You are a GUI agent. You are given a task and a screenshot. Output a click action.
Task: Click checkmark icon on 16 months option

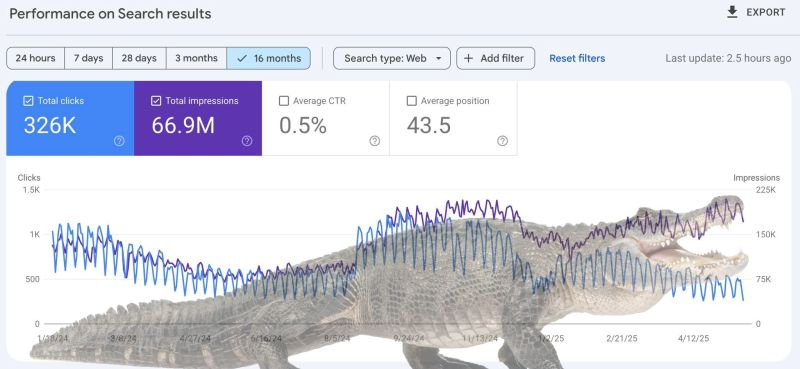point(242,58)
